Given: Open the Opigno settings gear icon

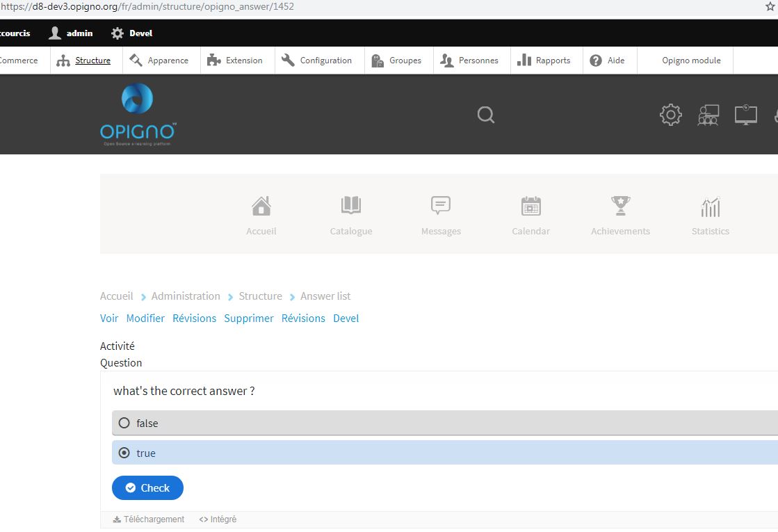Looking at the screenshot, I should 670,114.
